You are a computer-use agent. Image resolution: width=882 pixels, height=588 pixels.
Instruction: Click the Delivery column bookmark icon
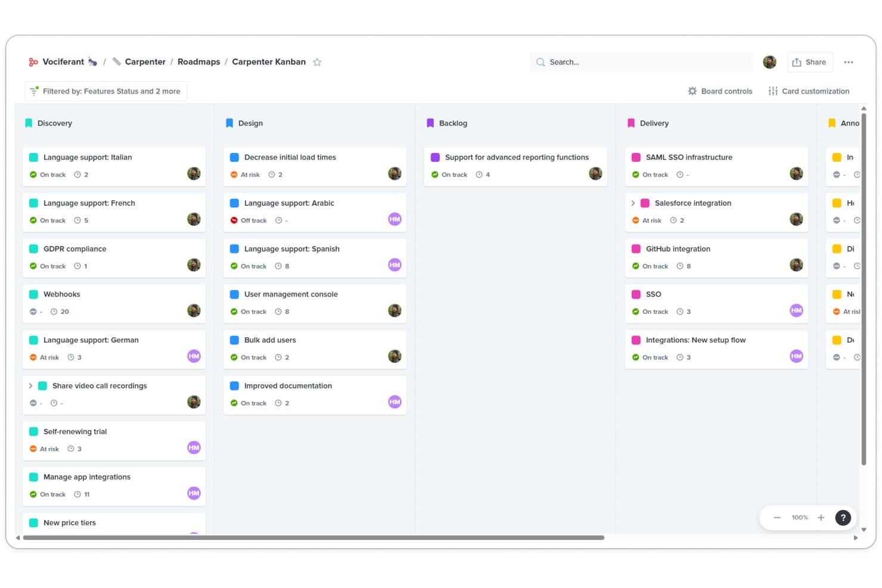[631, 123]
